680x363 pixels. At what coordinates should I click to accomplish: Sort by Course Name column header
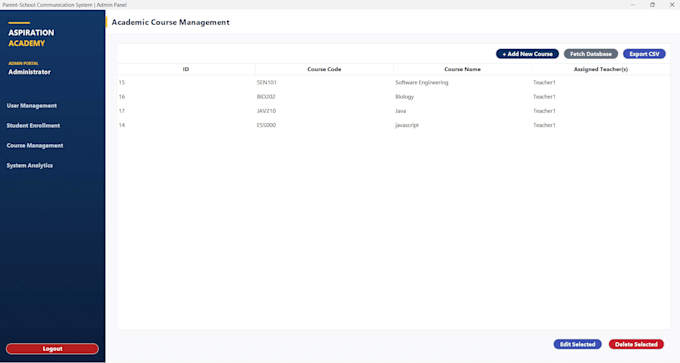click(x=462, y=69)
